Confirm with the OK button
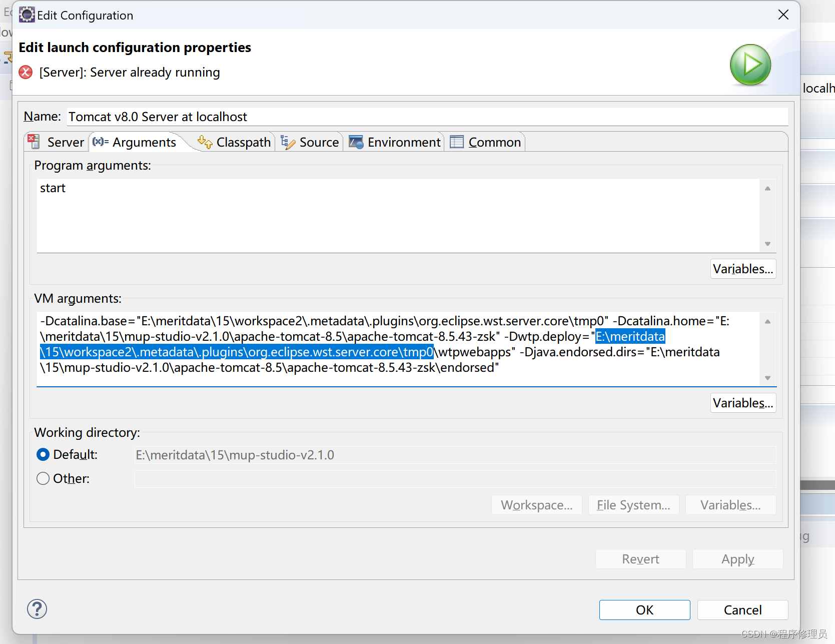 [644, 610]
